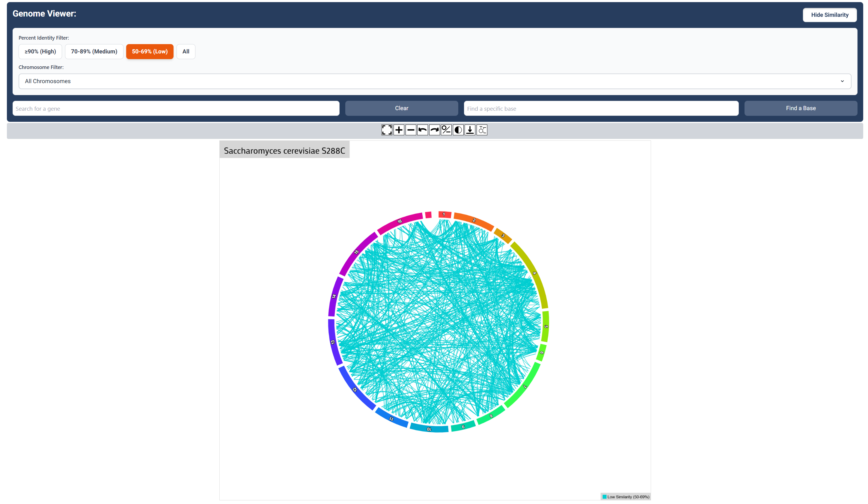This screenshot has width=868, height=504.
Task: Choose the All identity filter
Action: pyautogui.click(x=186, y=52)
